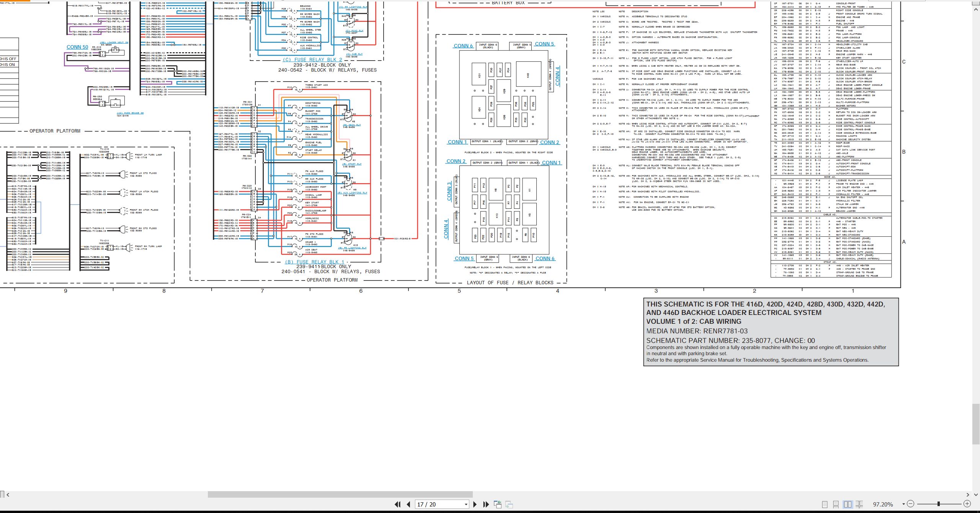
Task: Select two-page facing layout
Action: click(x=848, y=505)
